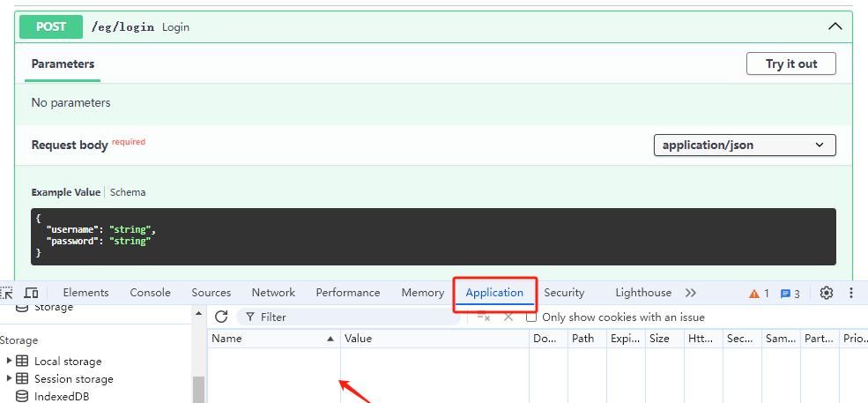868x403 pixels.
Task: Click the Path column header
Action: coord(587,338)
